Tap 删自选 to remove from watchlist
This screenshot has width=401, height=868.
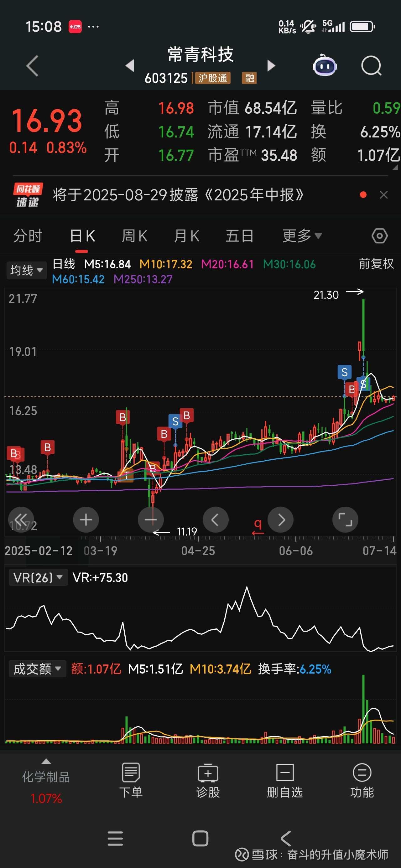[x=285, y=781]
